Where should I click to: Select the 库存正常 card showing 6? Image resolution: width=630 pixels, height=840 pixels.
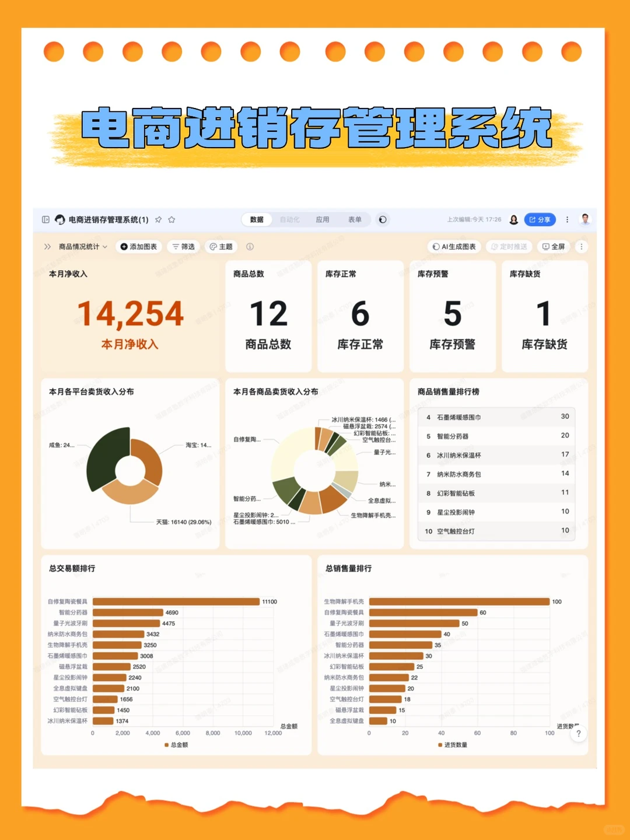tap(360, 316)
